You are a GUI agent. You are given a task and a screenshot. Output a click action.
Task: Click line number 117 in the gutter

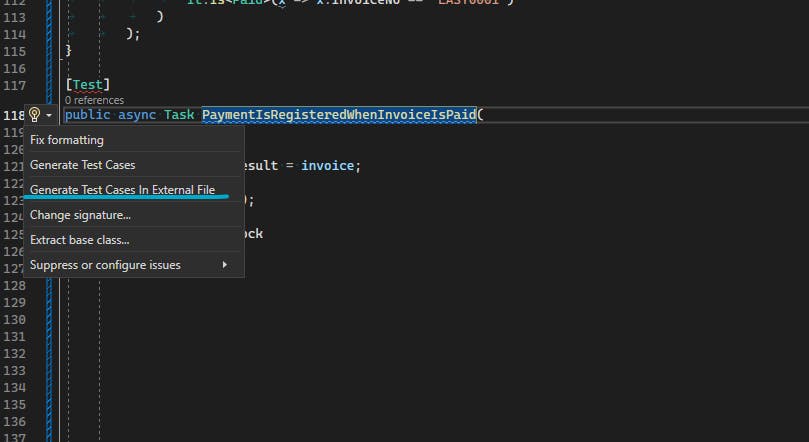(x=14, y=85)
